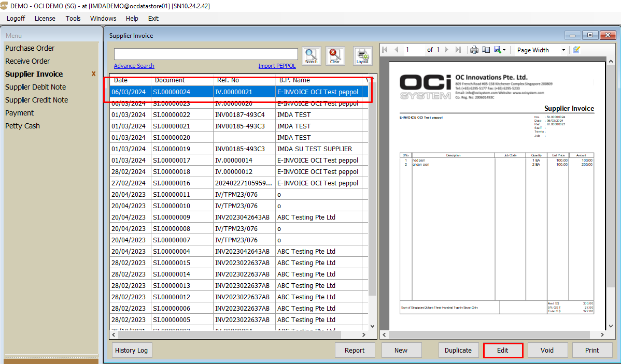Open the Tools menu
The height and width of the screenshot is (364, 621).
(x=73, y=18)
